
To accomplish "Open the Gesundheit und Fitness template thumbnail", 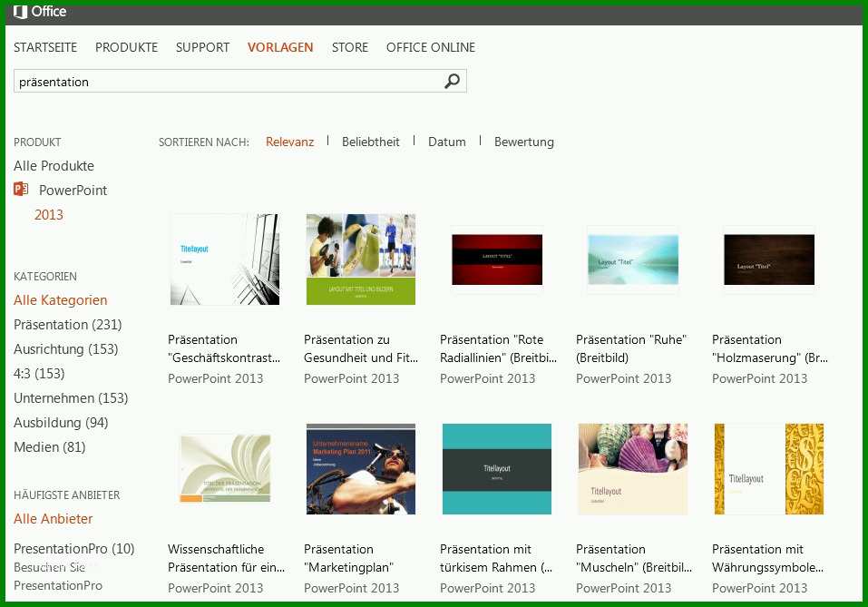I will tap(361, 259).
